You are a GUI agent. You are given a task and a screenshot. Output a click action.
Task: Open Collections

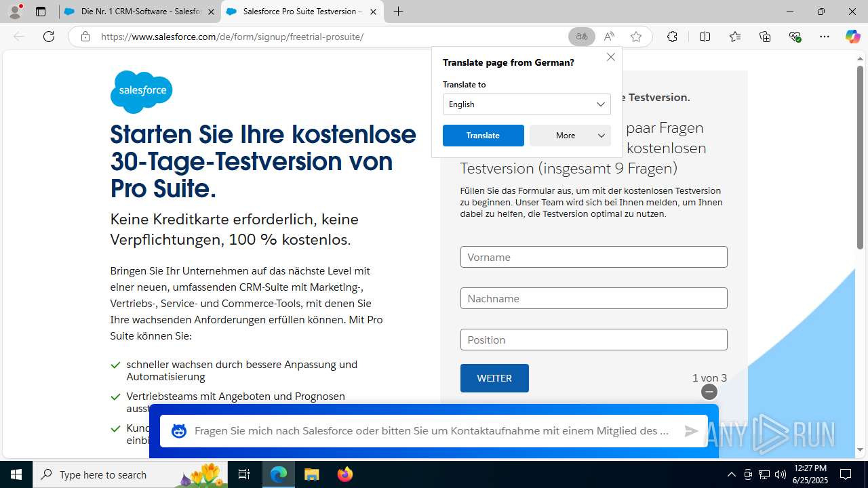point(766,37)
